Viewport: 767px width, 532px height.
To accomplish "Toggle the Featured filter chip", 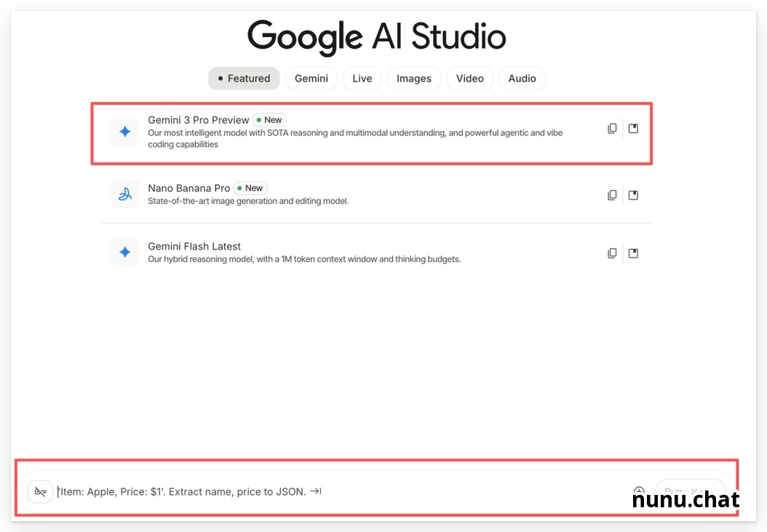I will 244,78.
